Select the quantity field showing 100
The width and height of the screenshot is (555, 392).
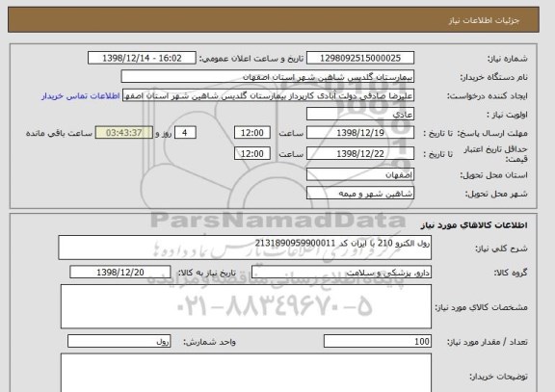pos(378,341)
